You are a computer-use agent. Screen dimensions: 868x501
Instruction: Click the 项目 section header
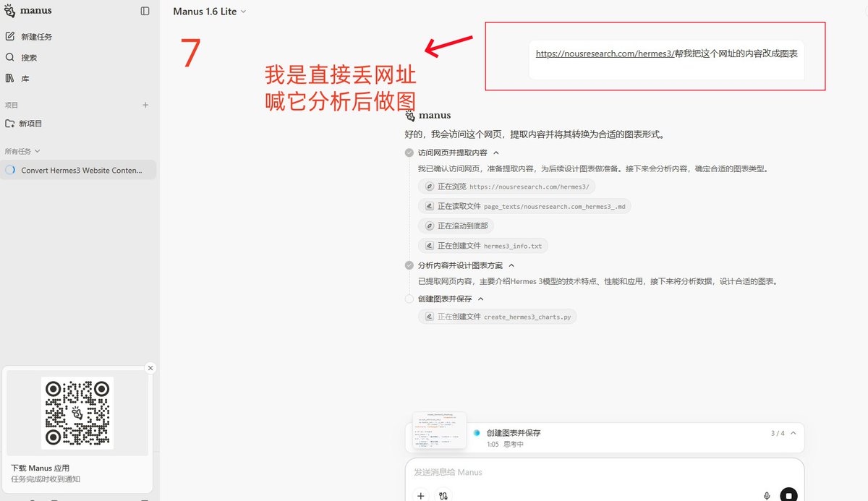pyautogui.click(x=12, y=105)
